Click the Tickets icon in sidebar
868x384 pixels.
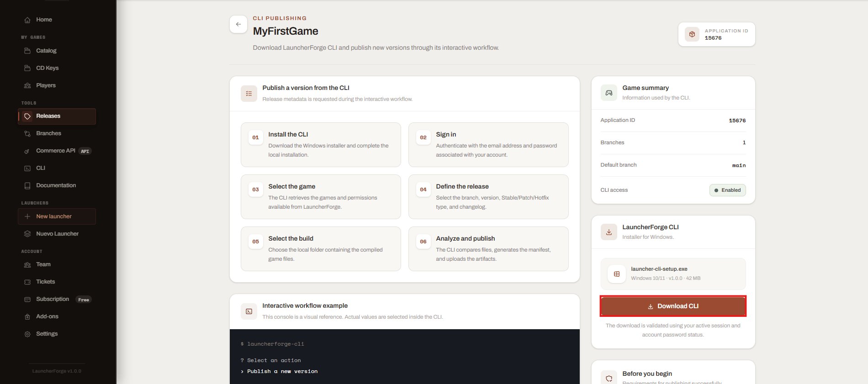[27, 282]
